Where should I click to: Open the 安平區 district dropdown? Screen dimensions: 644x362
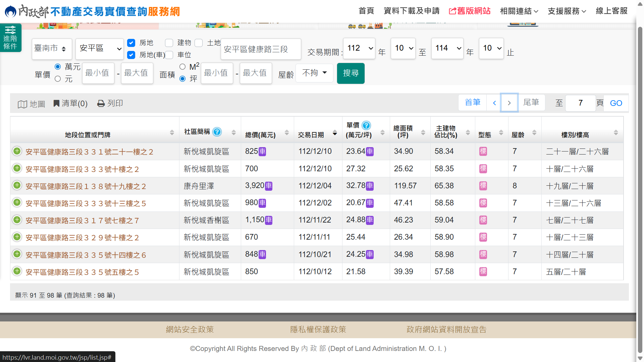click(100, 49)
